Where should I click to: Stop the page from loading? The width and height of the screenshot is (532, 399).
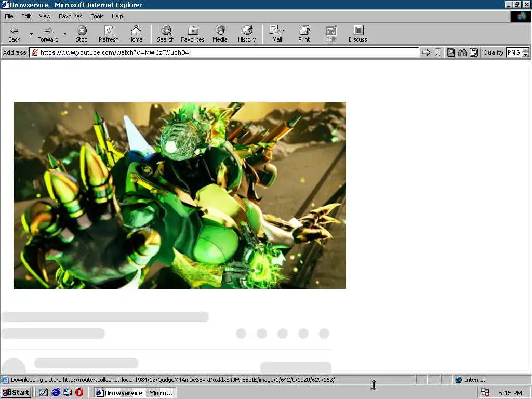82,34
